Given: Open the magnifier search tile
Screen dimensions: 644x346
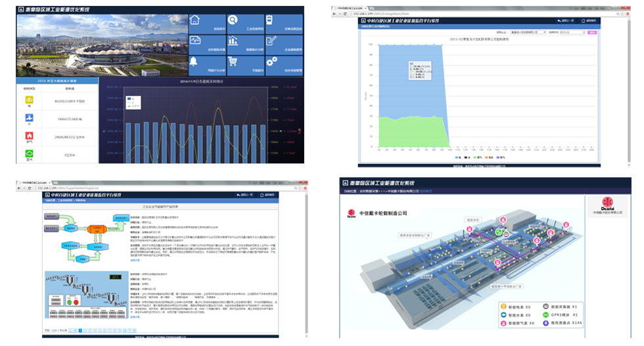Looking at the screenshot, I should point(244,23).
